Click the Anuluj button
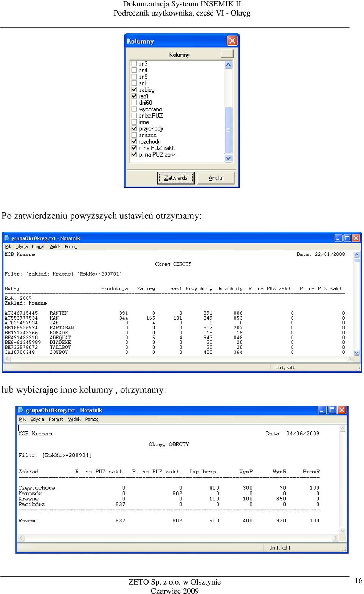Viewport: 364px width, 594px height. point(216,178)
